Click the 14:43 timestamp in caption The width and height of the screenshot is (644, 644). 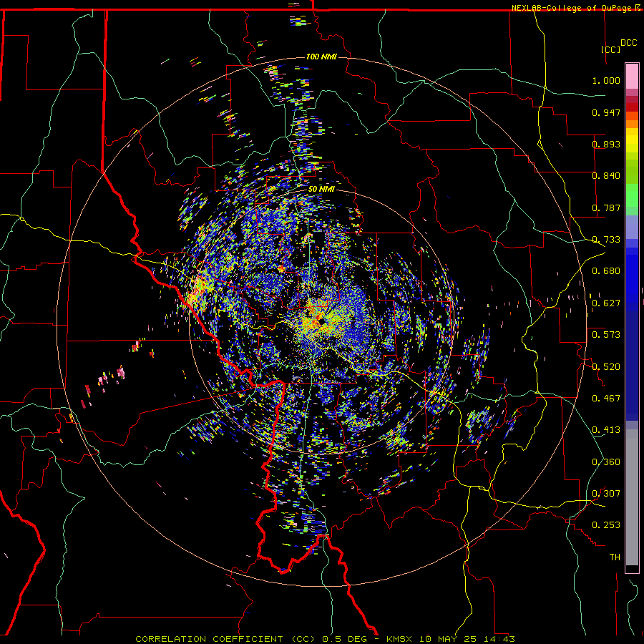pyautogui.click(x=500, y=639)
